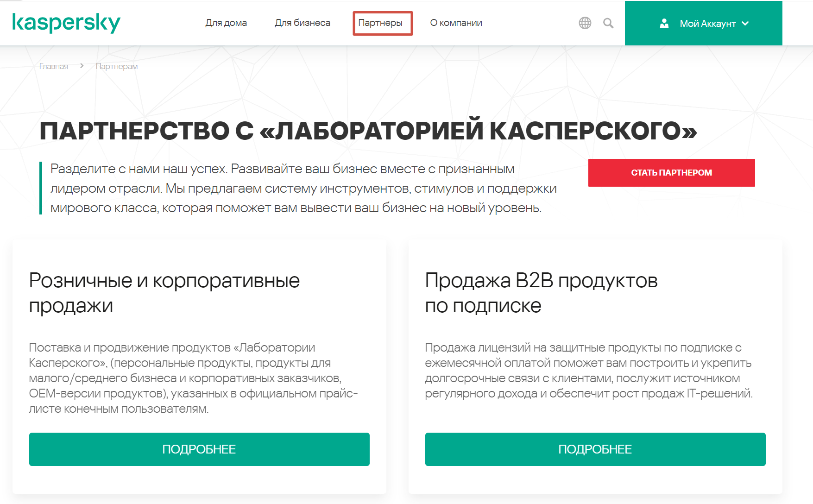Click the Партнерам breadcrumb
The width and height of the screenshot is (813, 504).
(117, 66)
